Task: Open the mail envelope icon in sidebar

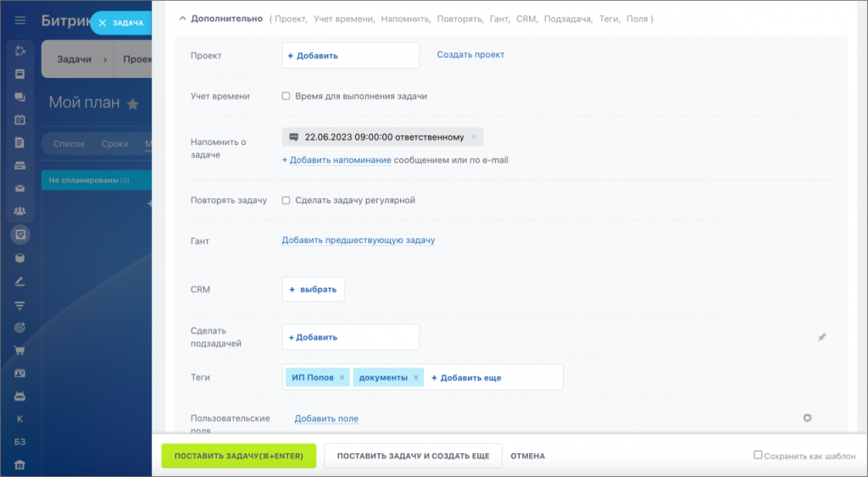Action: (20, 188)
